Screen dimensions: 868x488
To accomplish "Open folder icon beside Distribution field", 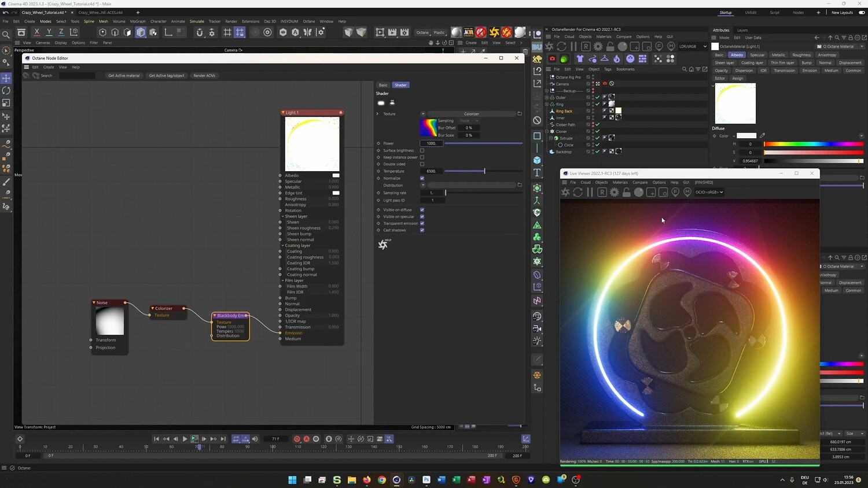I will (520, 185).
